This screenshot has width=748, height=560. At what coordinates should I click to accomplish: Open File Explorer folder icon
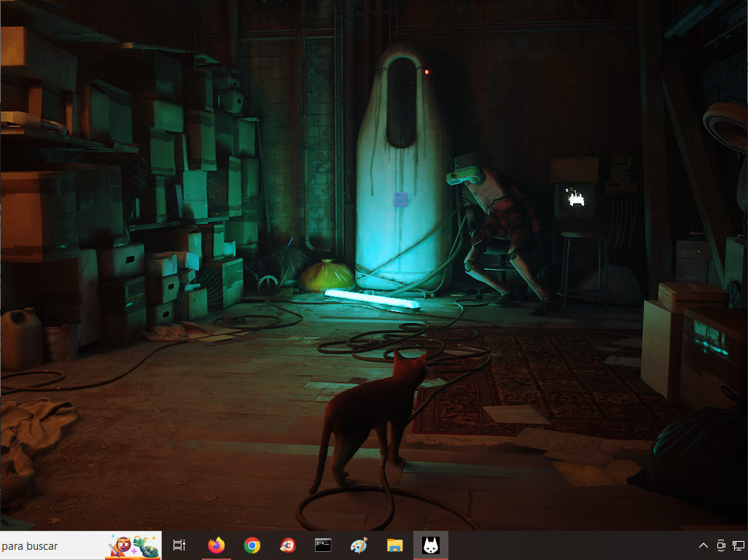pos(394,545)
